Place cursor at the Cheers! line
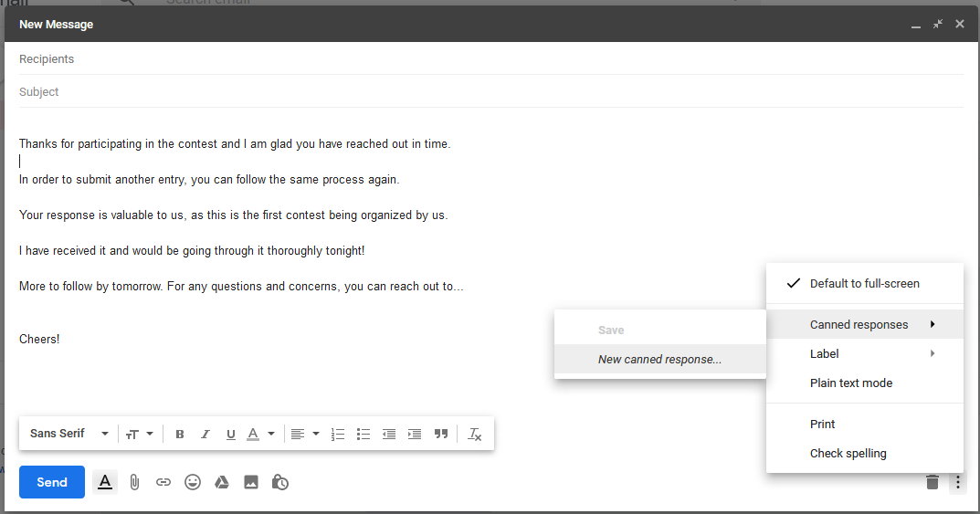Screen dimensions: 980x514 39,339
